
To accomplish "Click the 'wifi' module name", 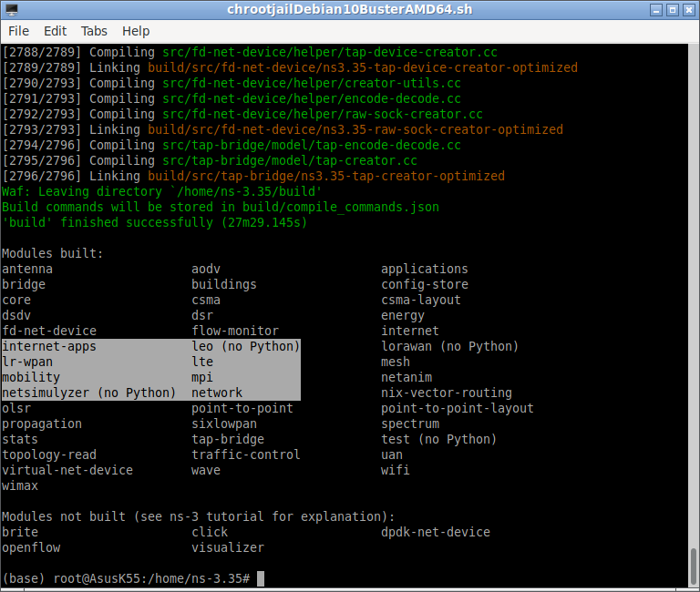I will [396, 470].
